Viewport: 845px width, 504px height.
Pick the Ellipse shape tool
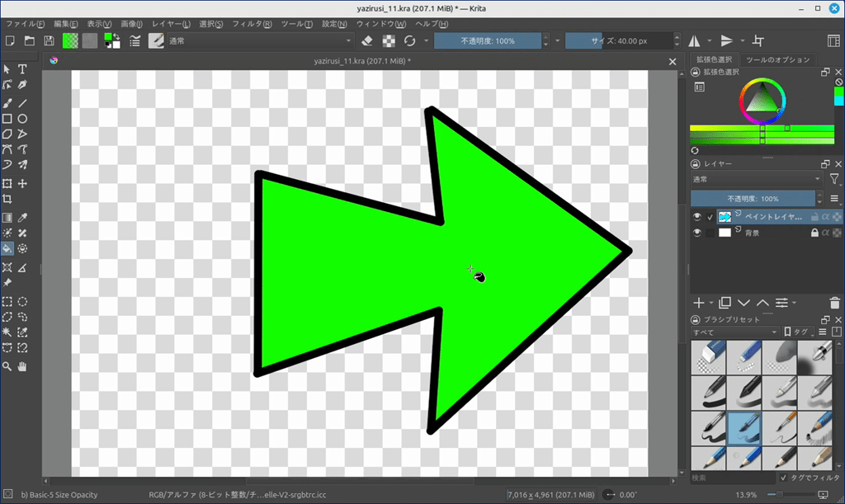tap(23, 119)
